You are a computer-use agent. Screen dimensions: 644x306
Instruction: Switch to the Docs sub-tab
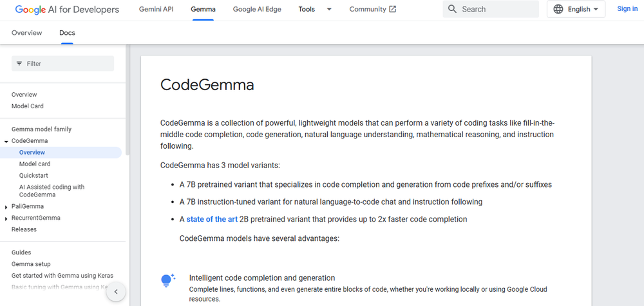68,33
